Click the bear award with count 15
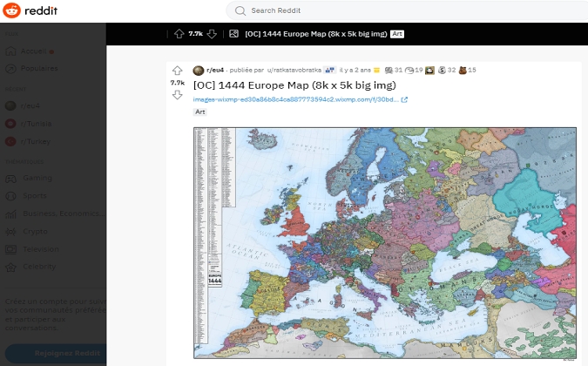 coord(463,70)
